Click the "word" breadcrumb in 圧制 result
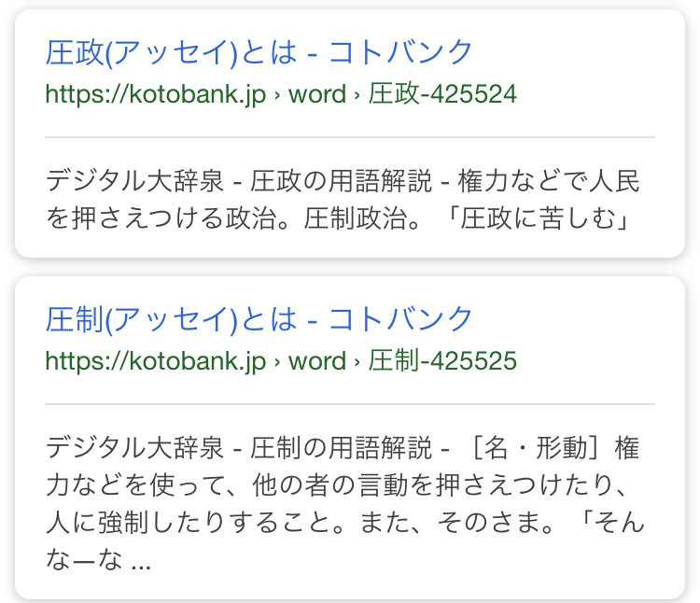The height and width of the screenshot is (603, 700). [x=317, y=361]
